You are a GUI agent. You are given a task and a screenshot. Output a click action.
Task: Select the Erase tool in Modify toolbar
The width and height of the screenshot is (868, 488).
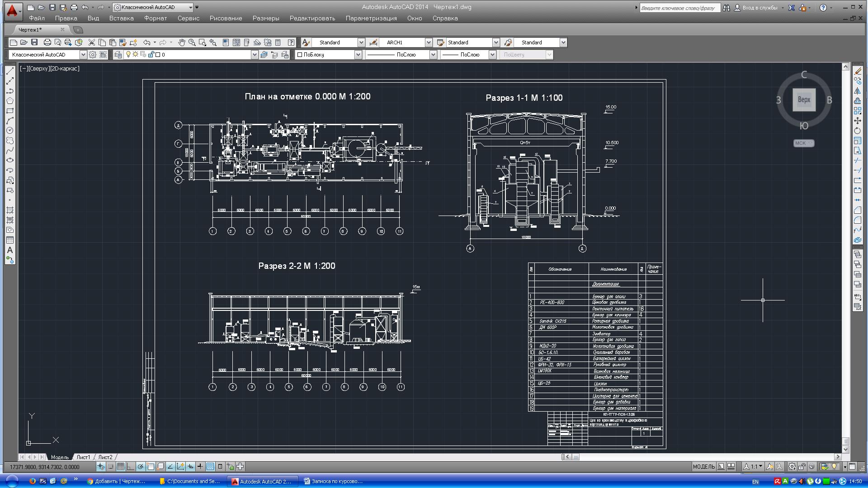[858, 71]
